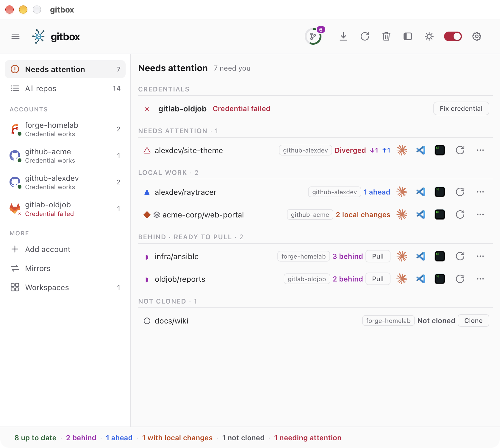Screen dimensions: 500x448
Task: Switch theme using the sun icon
Action: pos(429,36)
